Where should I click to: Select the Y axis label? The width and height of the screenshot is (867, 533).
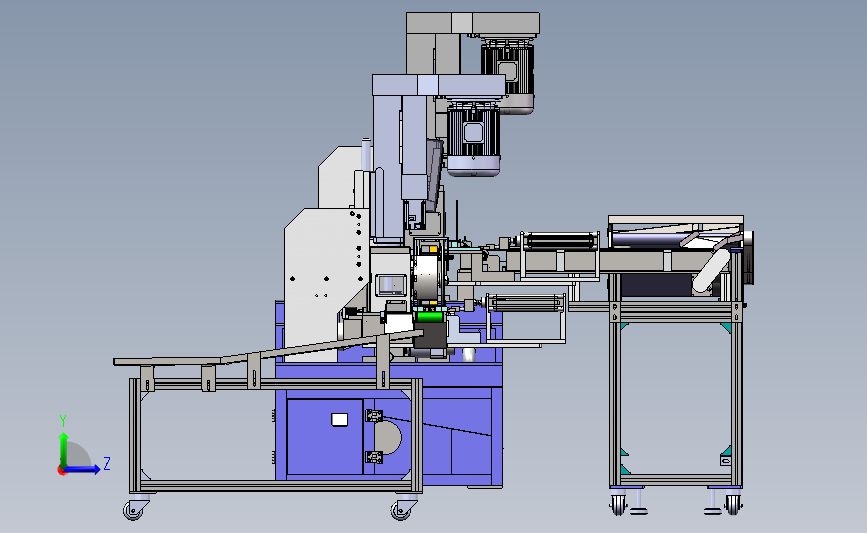click(63, 421)
